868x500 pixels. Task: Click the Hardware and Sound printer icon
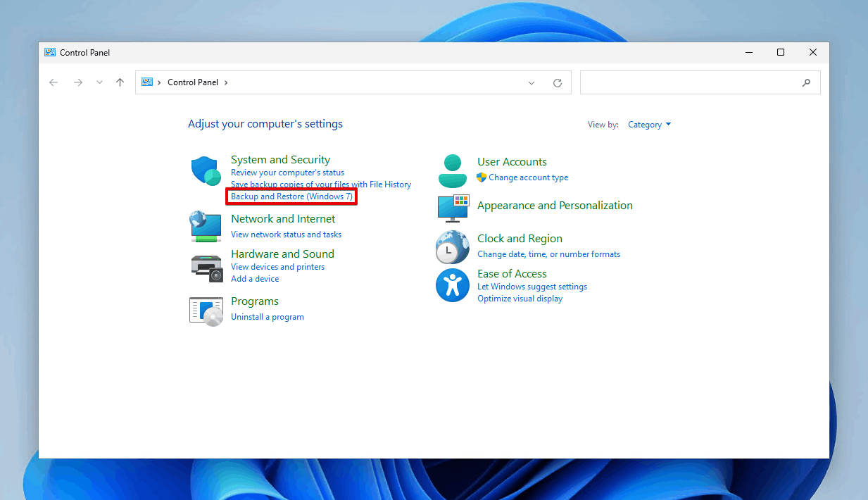point(206,268)
